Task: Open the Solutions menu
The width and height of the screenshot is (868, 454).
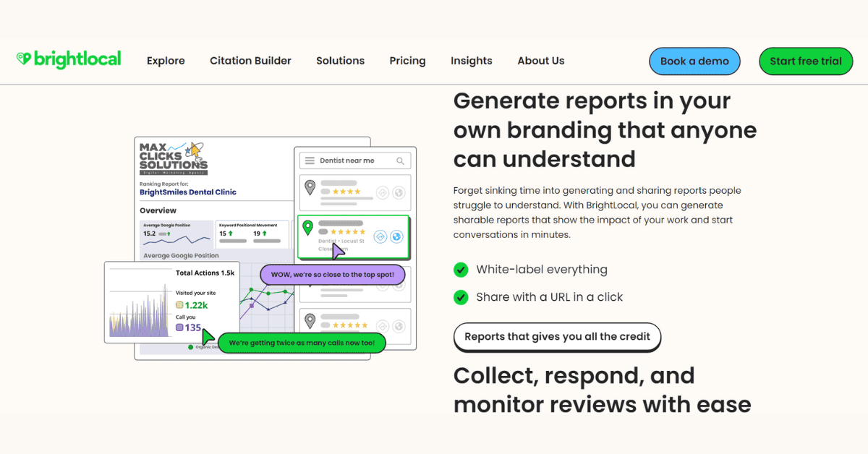Action: point(340,61)
